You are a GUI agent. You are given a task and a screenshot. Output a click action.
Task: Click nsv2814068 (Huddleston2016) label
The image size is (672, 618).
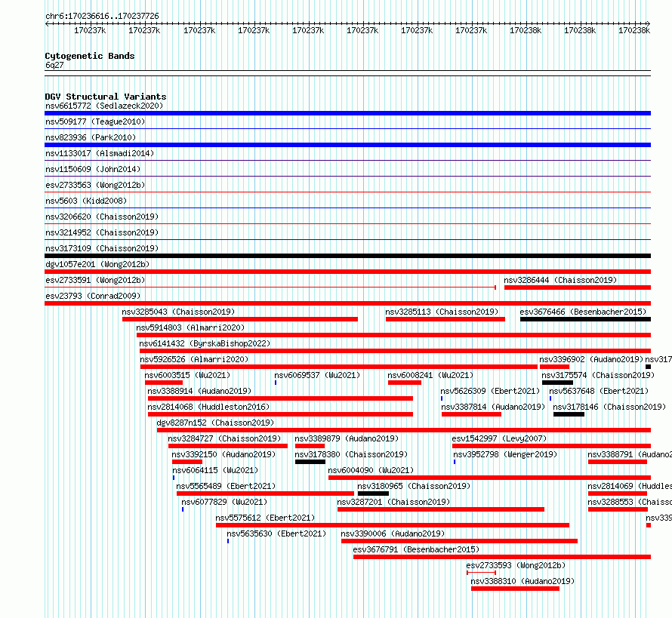[x=208, y=407]
